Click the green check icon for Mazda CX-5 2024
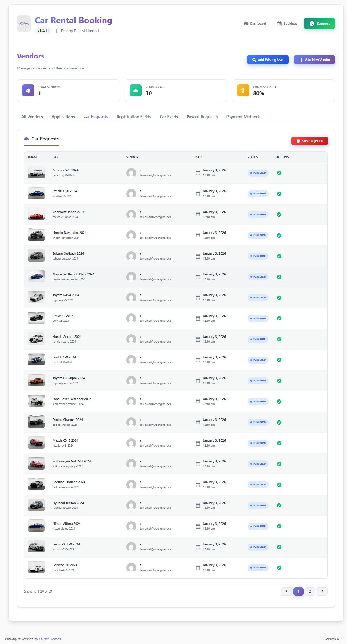This screenshot has height=644, width=347. tap(279, 443)
